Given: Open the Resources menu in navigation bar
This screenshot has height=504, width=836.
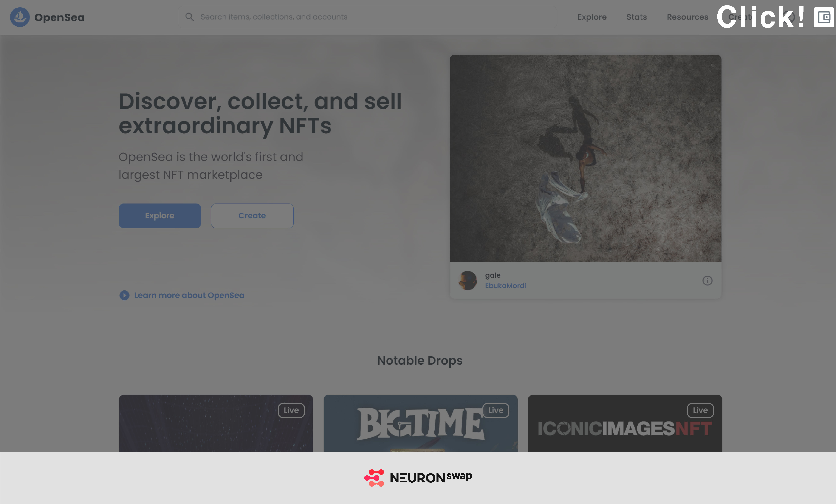Looking at the screenshot, I should [687, 17].
